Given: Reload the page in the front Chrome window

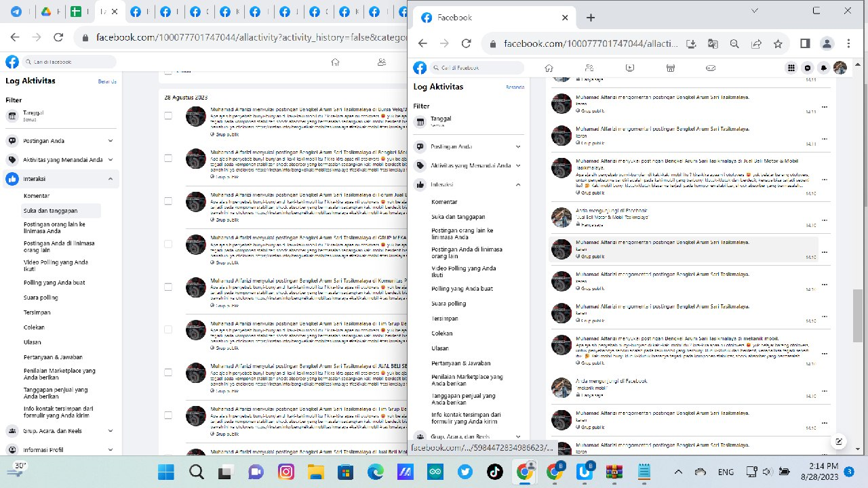Looking at the screenshot, I should coord(466,43).
